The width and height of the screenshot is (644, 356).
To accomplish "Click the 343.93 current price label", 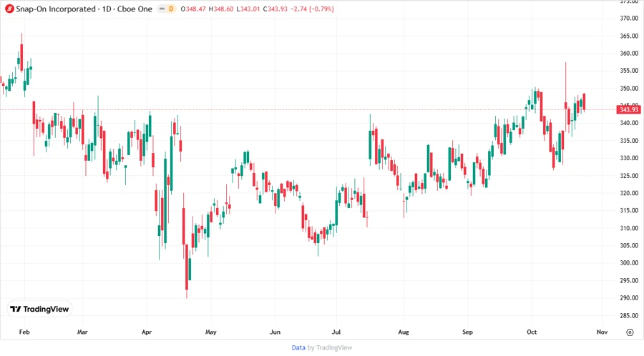I will 629,109.
